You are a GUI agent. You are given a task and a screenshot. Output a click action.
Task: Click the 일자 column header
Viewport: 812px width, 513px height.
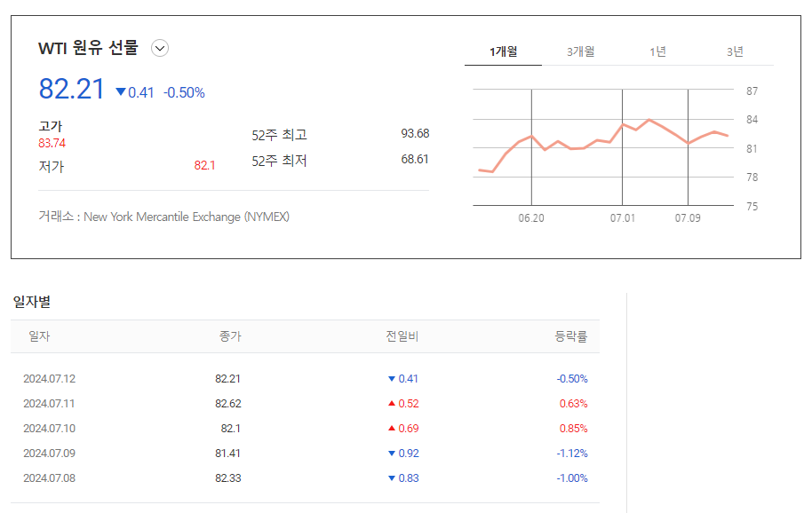[39, 336]
